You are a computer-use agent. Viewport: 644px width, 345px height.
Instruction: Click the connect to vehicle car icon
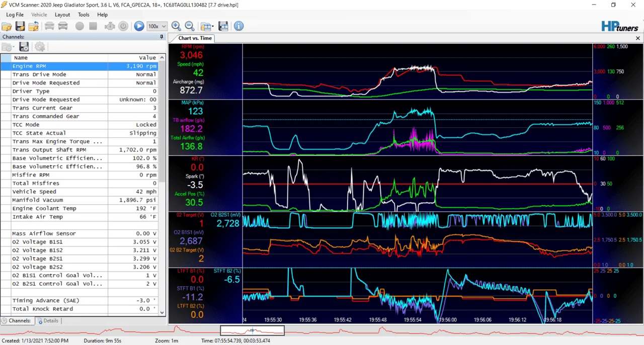(x=49, y=26)
